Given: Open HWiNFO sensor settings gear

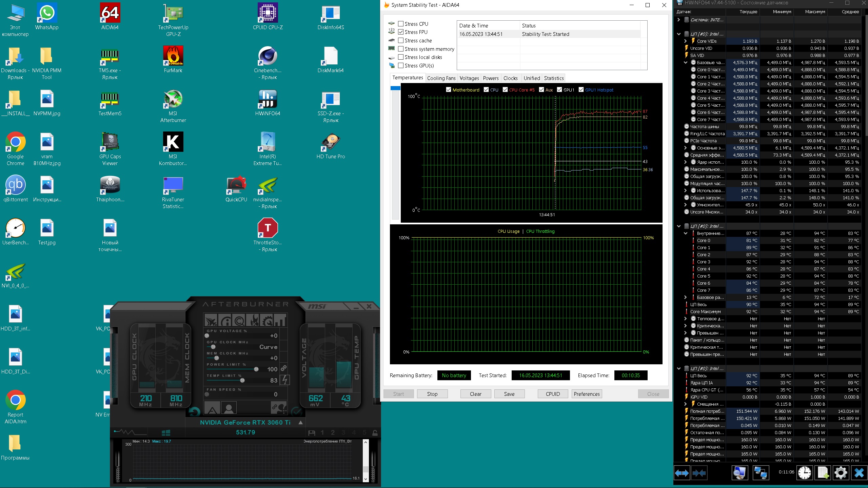Looking at the screenshot, I should click(841, 473).
